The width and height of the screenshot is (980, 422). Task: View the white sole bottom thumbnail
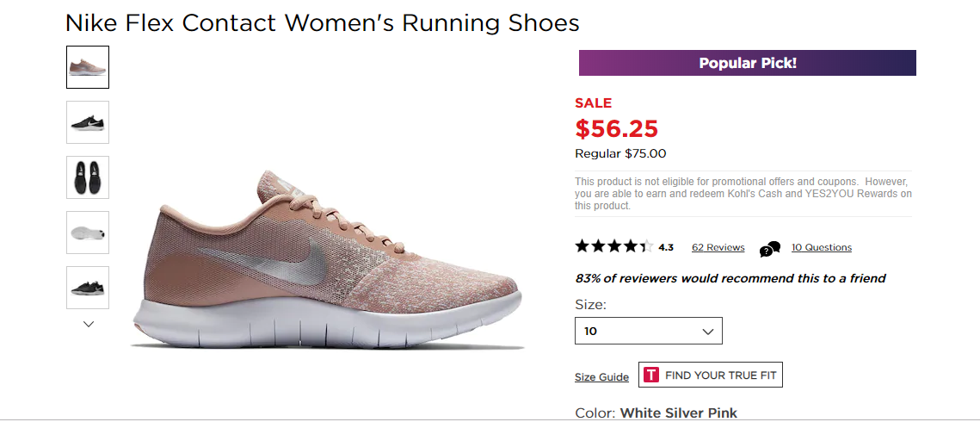88,233
